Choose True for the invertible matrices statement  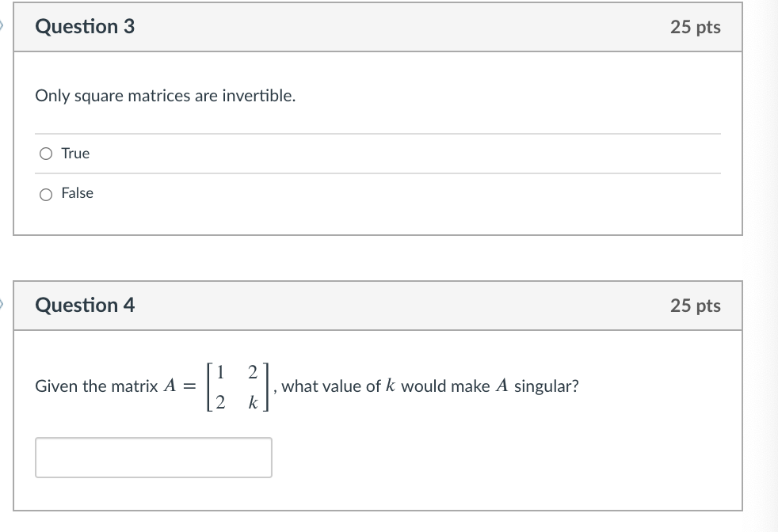(47, 153)
